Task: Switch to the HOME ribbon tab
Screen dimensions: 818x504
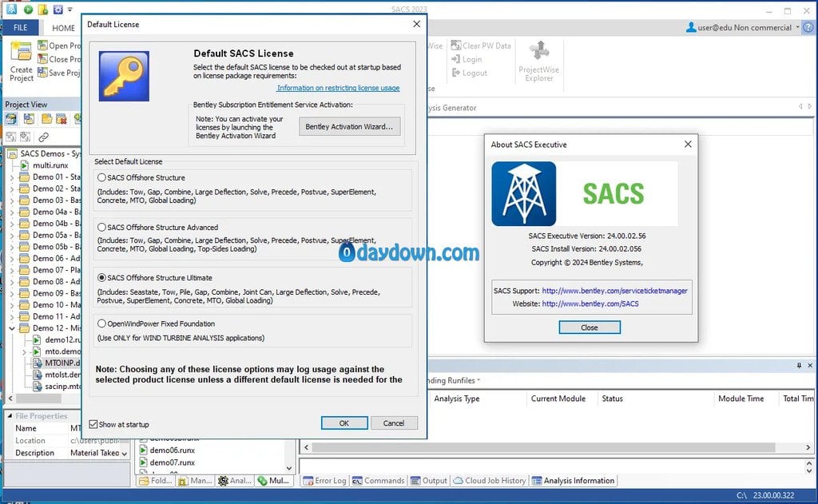Action: pos(63,28)
